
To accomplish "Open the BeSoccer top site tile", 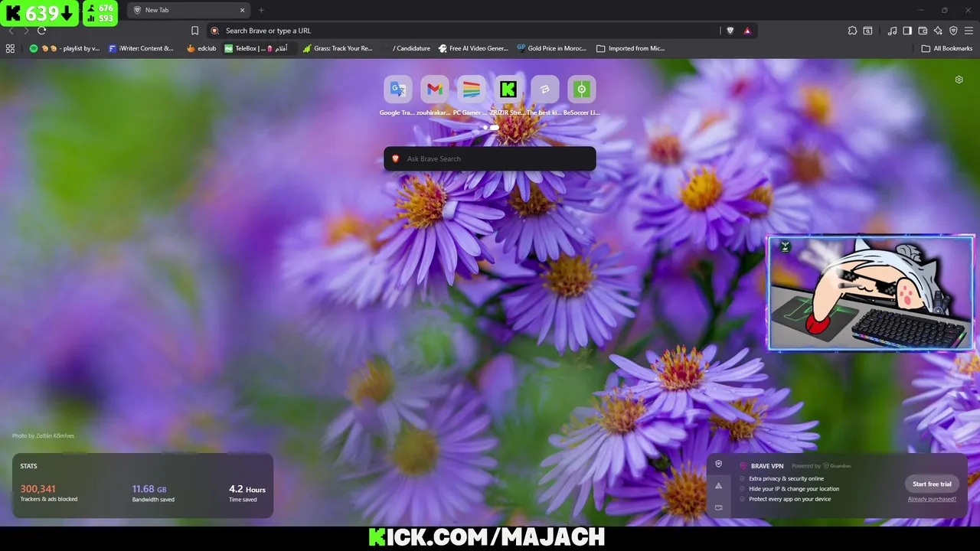I will coord(581,90).
